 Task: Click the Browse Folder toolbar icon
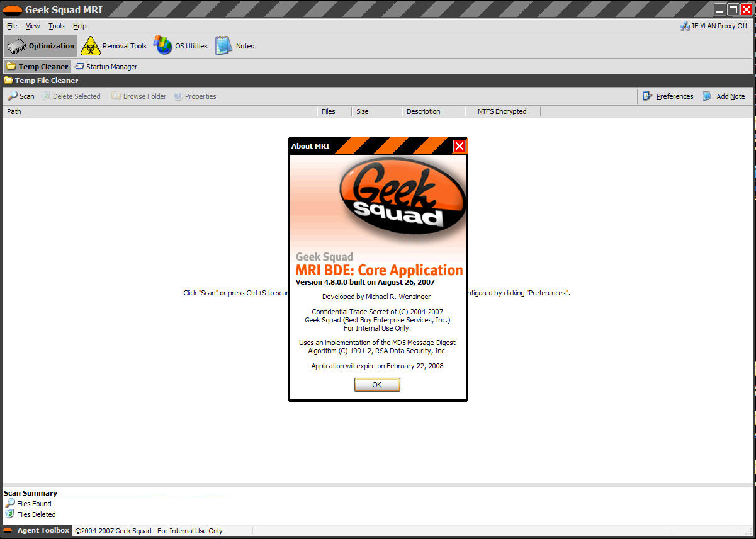(139, 96)
